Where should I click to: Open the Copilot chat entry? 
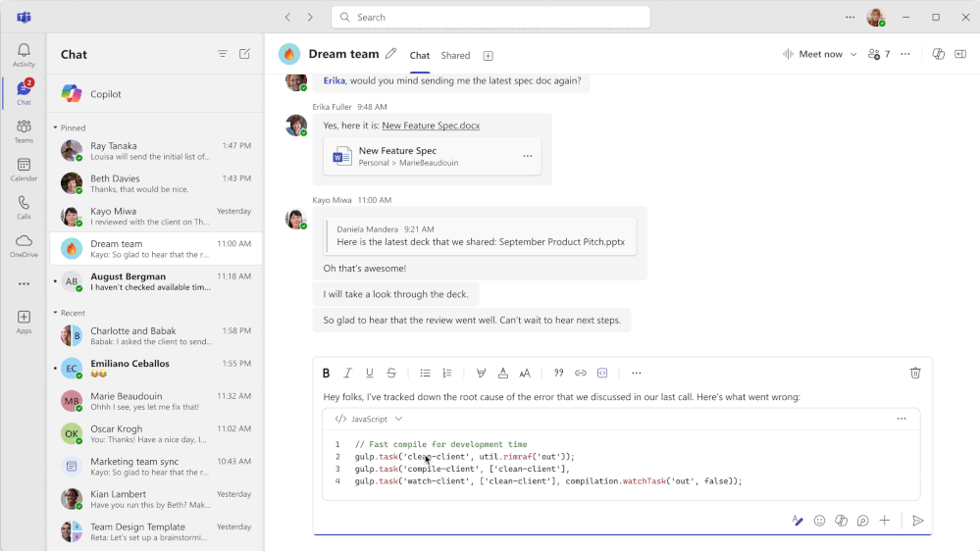[156, 94]
